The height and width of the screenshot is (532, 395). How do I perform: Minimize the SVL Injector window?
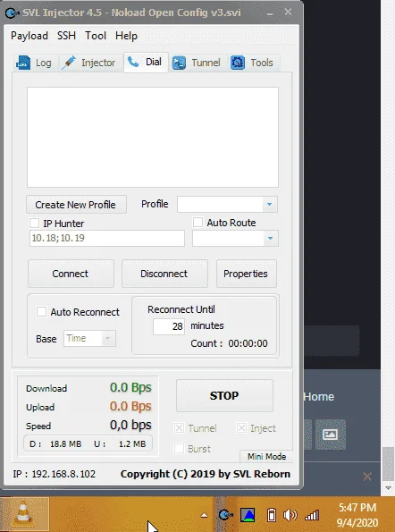[x=270, y=13]
